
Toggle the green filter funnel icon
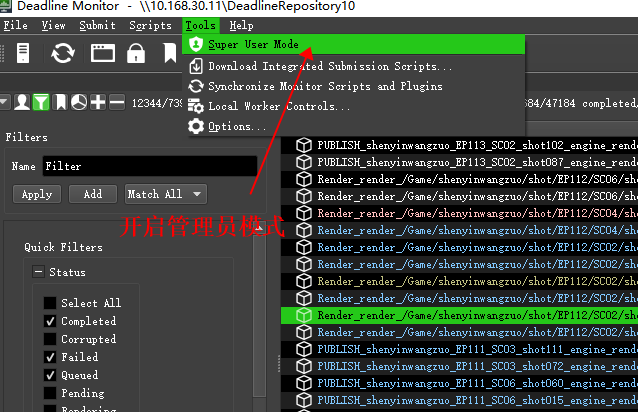[40, 102]
